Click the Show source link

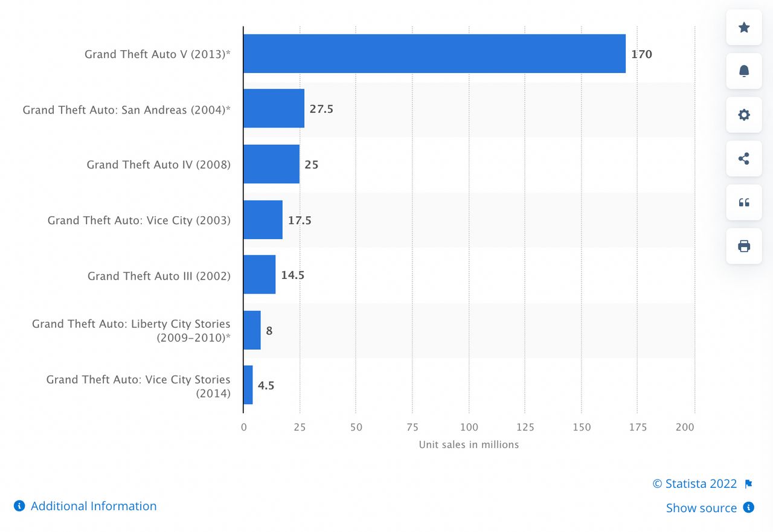point(701,508)
